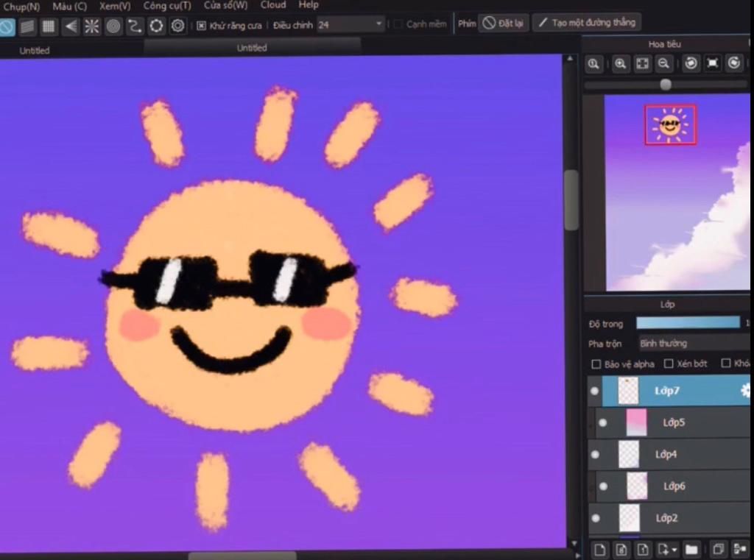Hide layer Lớp2
Viewport: 754px width, 560px height.
(596, 518)
